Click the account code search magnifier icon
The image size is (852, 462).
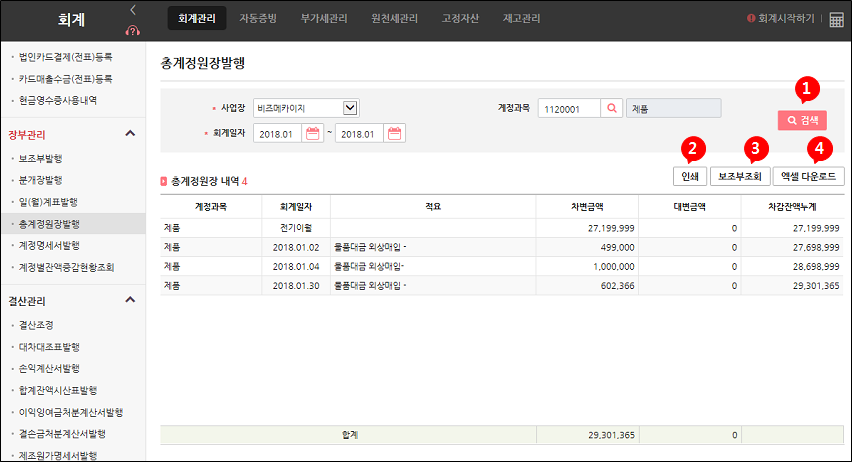[612, 108]
